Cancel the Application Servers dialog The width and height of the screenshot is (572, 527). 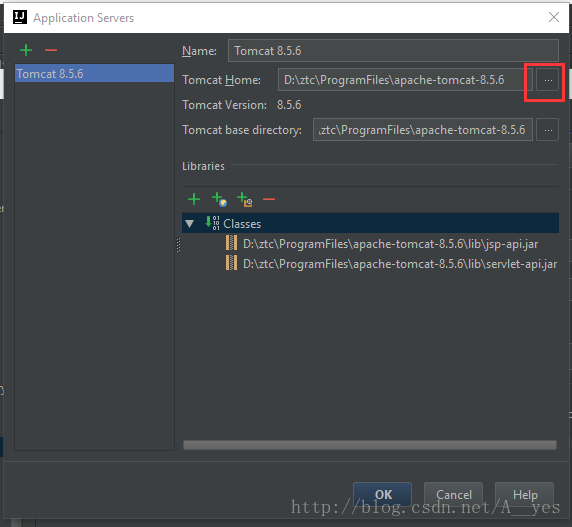click(x=453, y=494)
